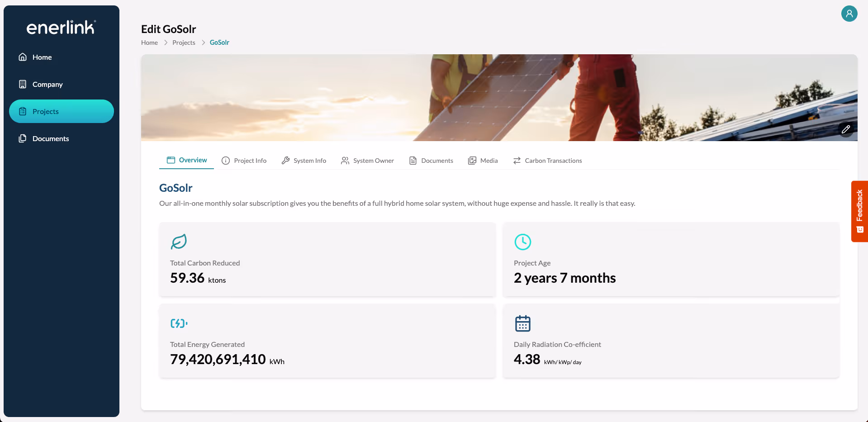Screen dimensions: 868x422
Task: Click the leaf icon in carbon card
Action: pos(179,242)
